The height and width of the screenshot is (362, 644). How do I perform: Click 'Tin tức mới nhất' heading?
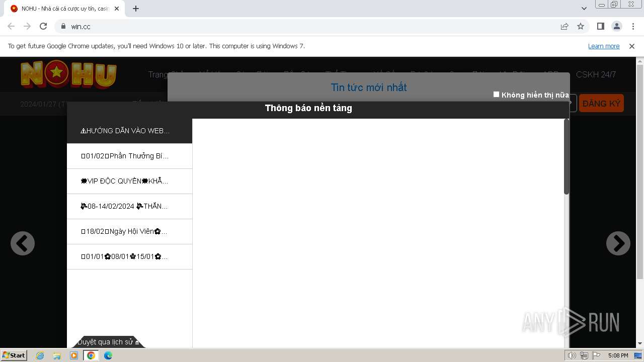point(369,87)
